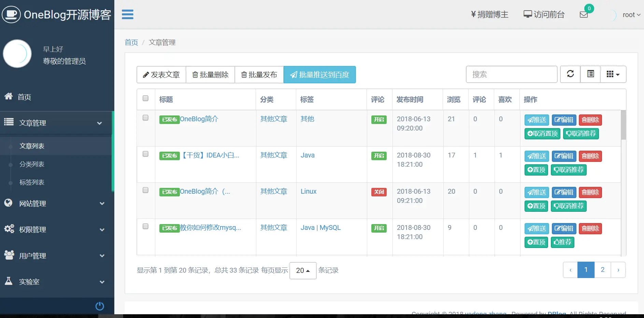Check the checkbox on OneBlog简介 row
Screen dimensions: 644x318
(145, 117)
